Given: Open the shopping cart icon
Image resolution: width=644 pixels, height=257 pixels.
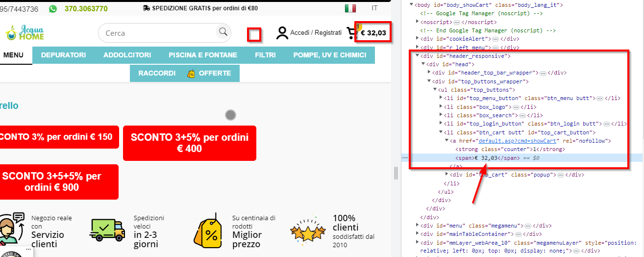Looking at the screenshot, I should 352,33.
